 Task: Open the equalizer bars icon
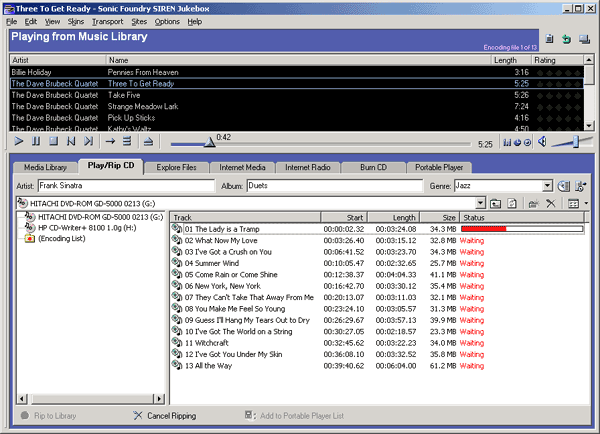(x=507, y=143)
